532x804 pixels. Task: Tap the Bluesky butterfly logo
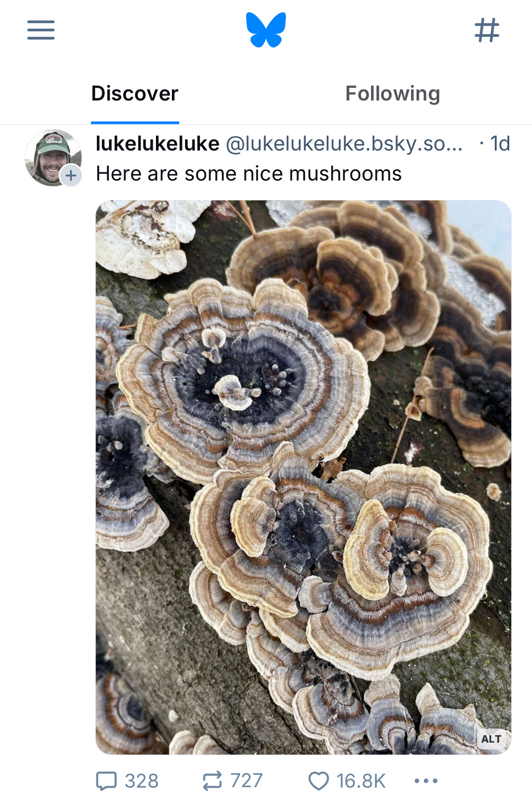(266, 30)
